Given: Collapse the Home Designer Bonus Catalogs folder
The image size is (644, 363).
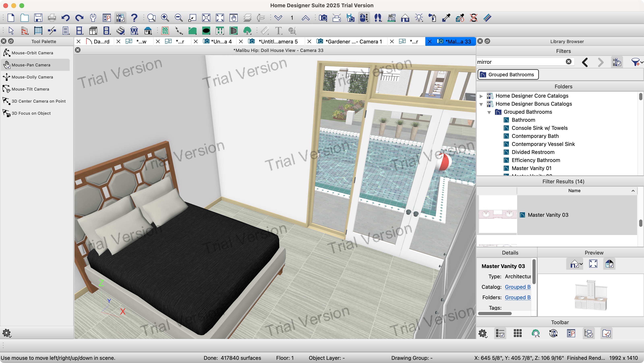Looking at the screenshot, I should 481,104.
